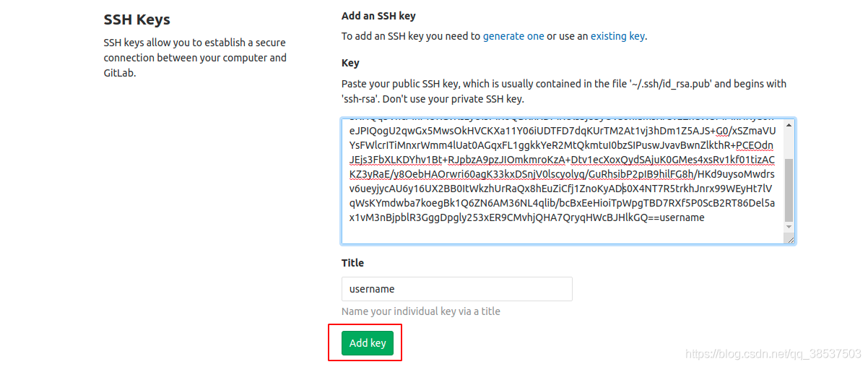The image size is (868, 367).
Task: Click the "Key" field label
Action: point(350,63)
